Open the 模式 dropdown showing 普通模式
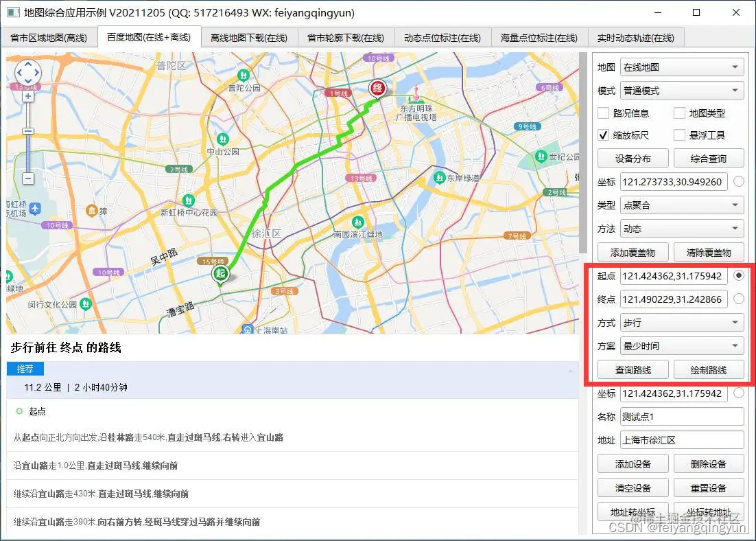 682,91
